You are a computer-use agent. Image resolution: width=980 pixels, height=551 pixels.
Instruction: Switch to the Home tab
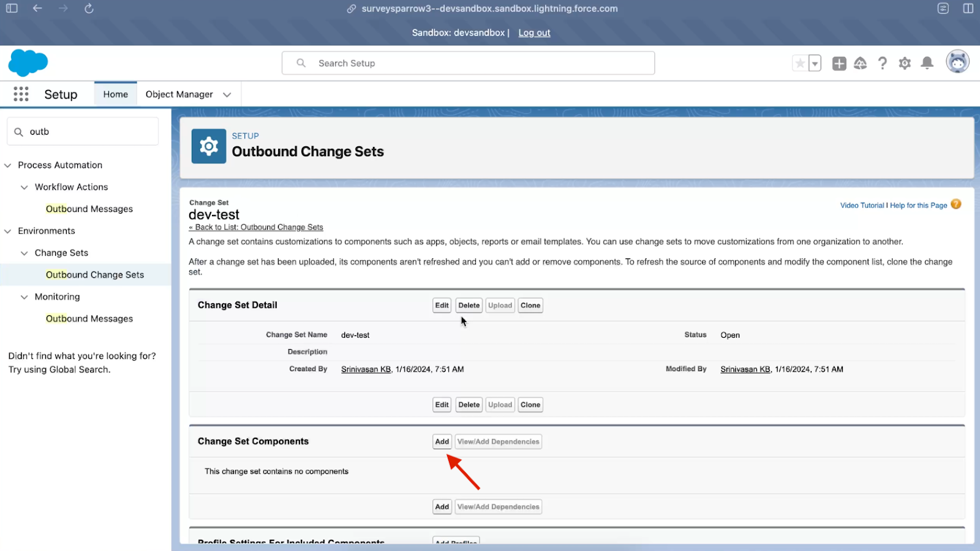(x=115, y=94)
